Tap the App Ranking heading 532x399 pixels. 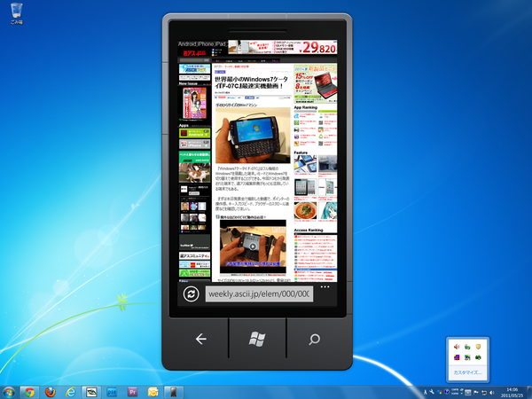click(x=305, y=107)
